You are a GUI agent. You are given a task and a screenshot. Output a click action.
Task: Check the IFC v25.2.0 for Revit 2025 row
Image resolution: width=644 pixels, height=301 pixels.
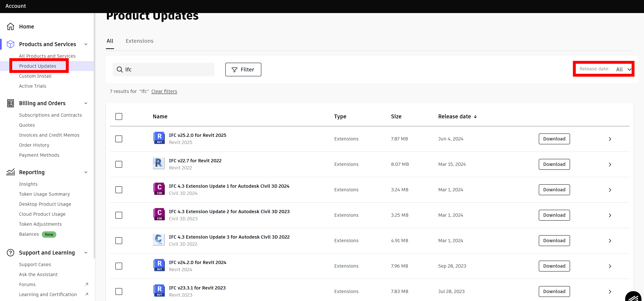118,139
